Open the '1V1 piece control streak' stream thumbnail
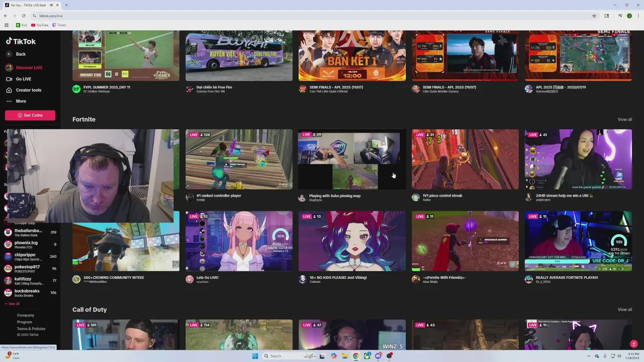The image size is (644, 362). [465, 159]
